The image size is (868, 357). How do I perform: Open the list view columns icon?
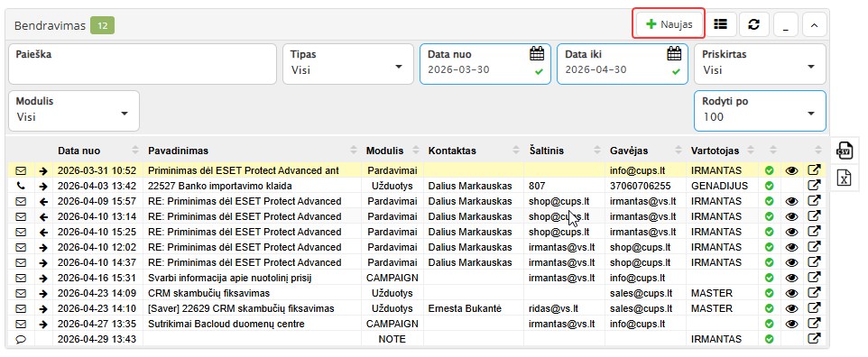point(720,24)
